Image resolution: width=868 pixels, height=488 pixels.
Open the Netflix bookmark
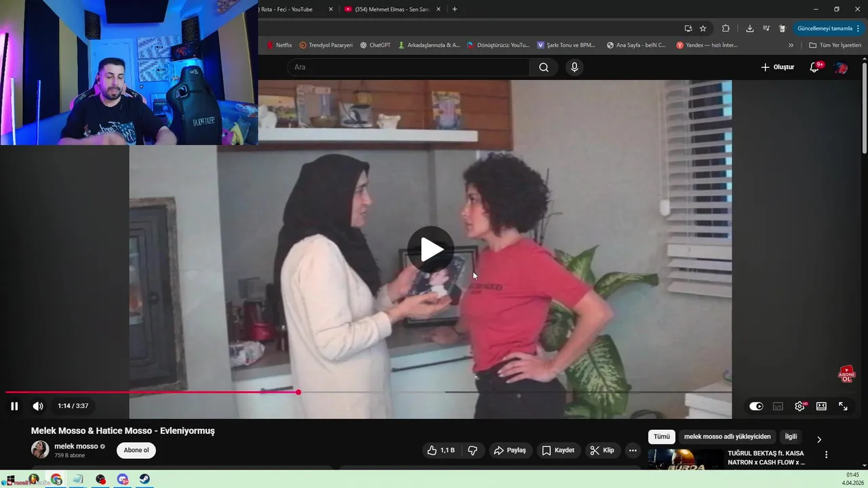coord(279,45)
